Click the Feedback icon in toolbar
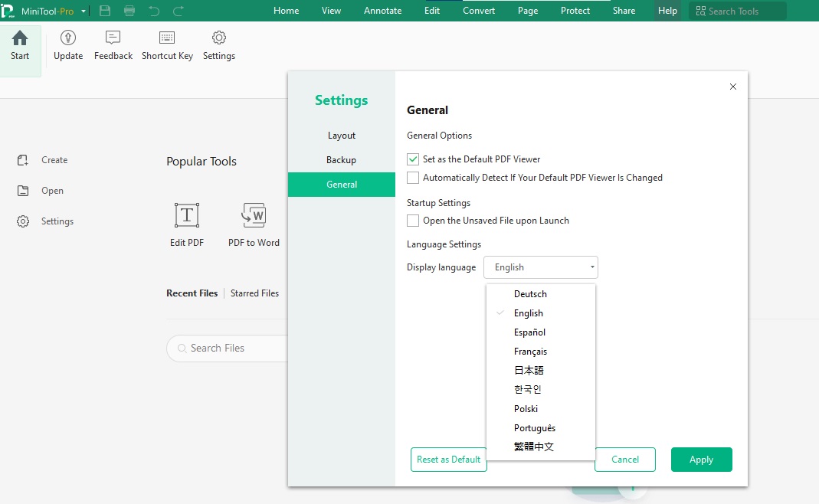 coord(113,38)
